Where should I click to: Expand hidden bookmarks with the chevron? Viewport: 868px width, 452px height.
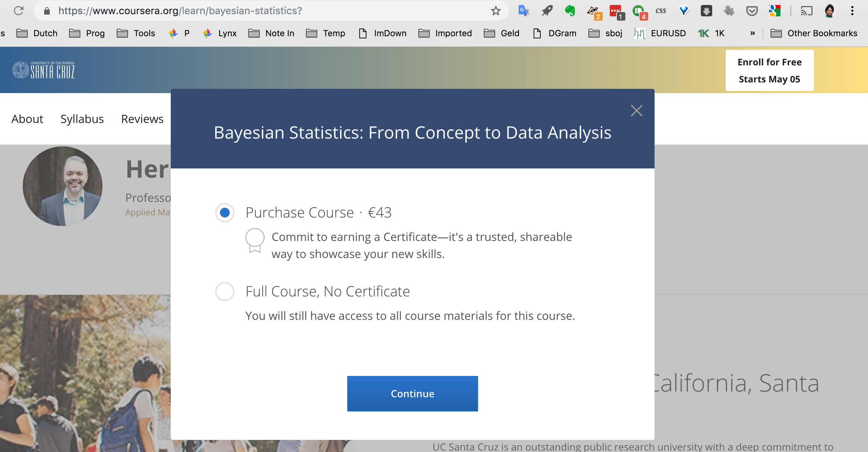[x=752, y=33]
